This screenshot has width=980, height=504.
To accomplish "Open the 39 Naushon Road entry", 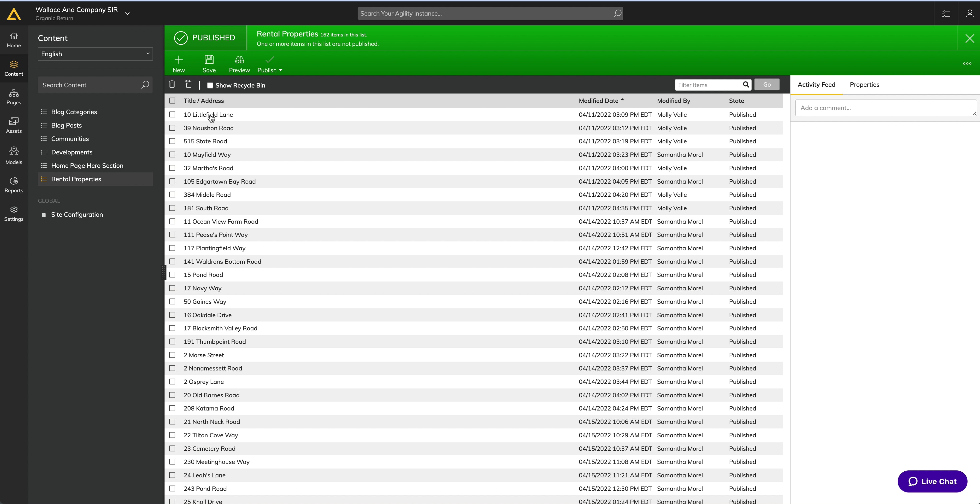I will pyautogui.click(x=208, y=128).
